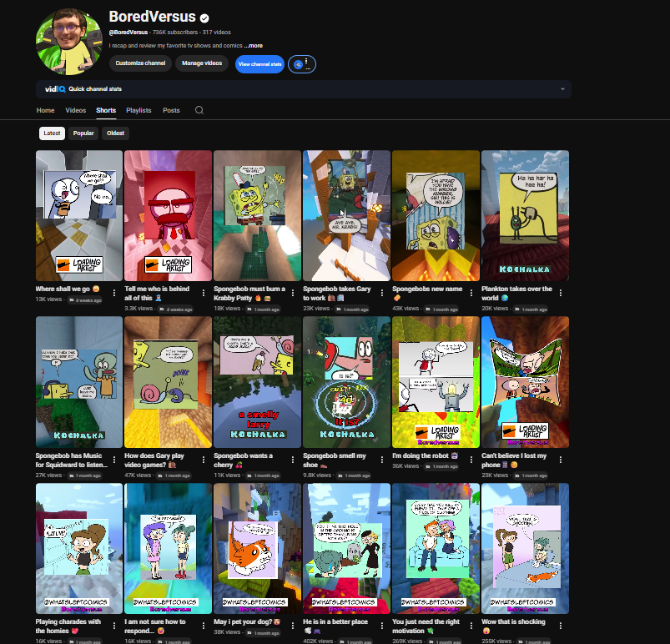Open 'Where shall we go' short title
Image resolution: width=670 pixels, height=644 pixels.
pyautogui.click(x=68, y=289)
